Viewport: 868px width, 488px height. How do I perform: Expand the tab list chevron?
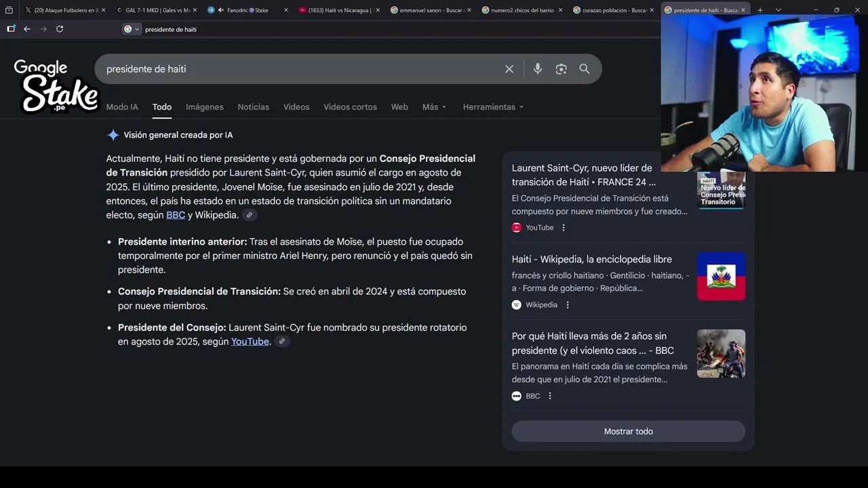778,10
